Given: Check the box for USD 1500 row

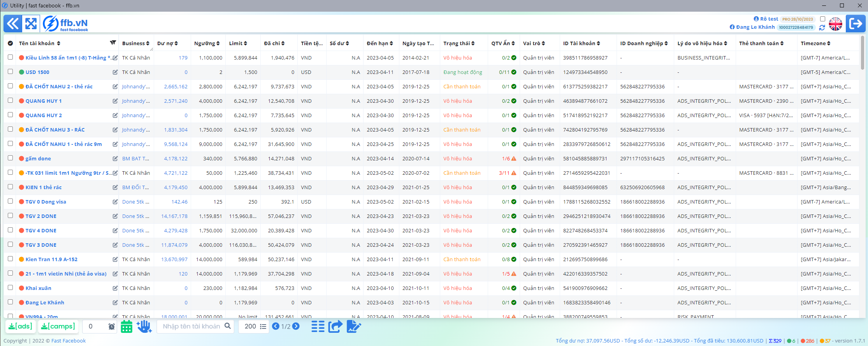Looking at the screenshot, I should click(11, 72).
